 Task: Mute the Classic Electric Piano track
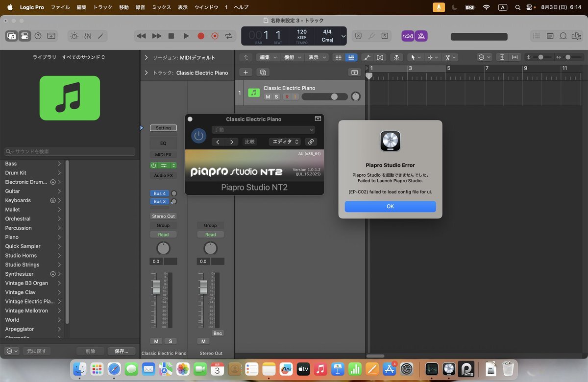[268, 97]
